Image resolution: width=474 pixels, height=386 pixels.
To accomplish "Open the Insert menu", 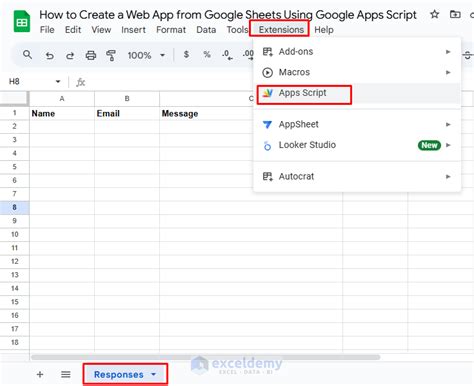I will [x=133, y=30].
